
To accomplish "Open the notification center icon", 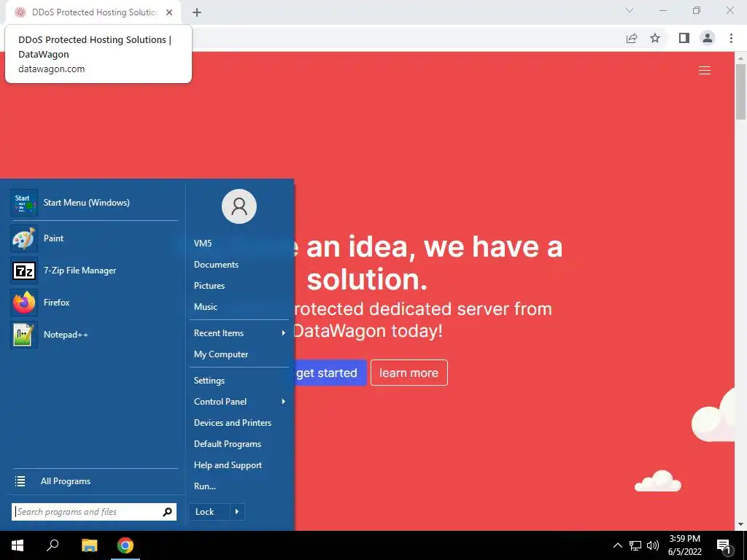I will [724, 545].
